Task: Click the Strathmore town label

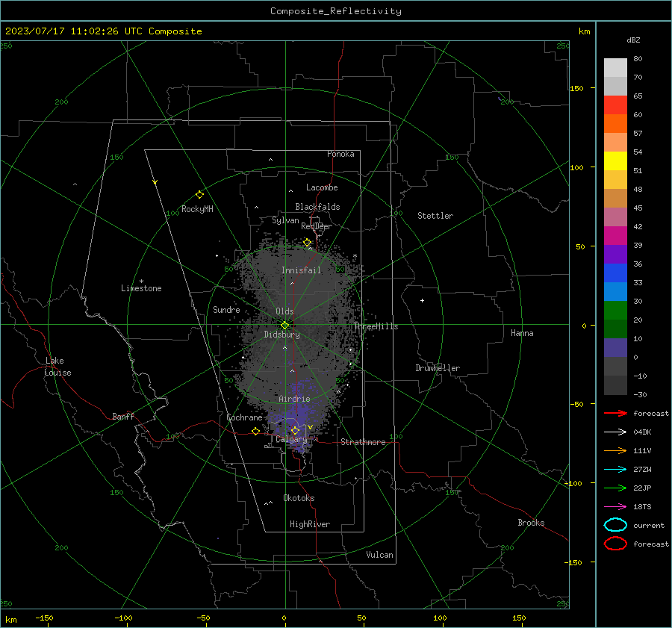Action: (363, 442)
